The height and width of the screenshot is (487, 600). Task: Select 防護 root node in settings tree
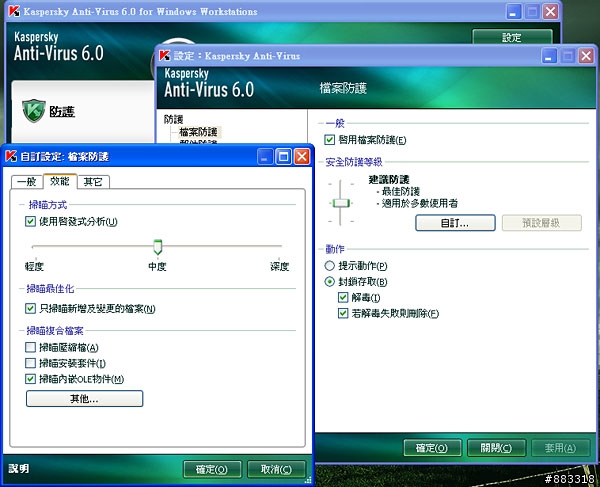coord(174,119)
